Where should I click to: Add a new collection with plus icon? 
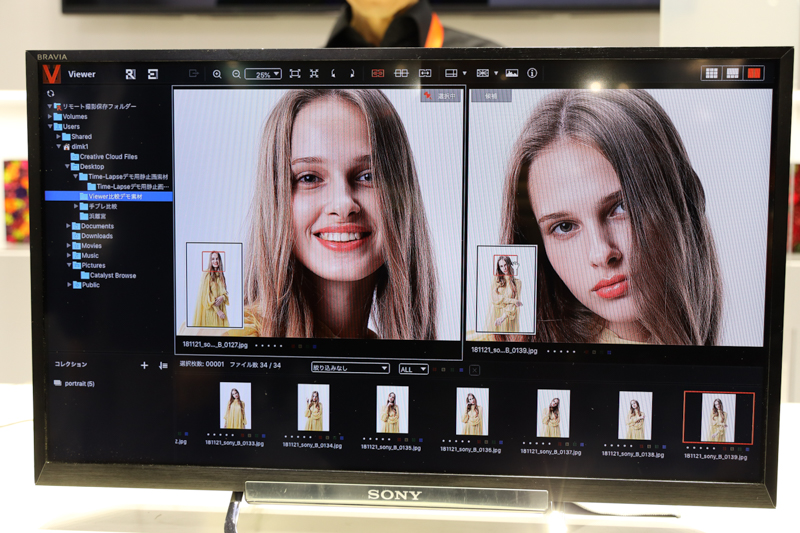coord(144,365)
